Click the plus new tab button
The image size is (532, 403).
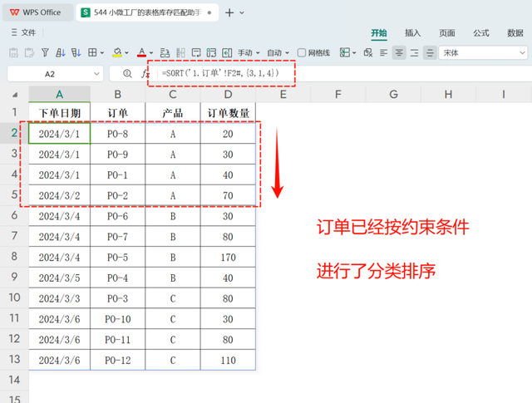(229, 12)
